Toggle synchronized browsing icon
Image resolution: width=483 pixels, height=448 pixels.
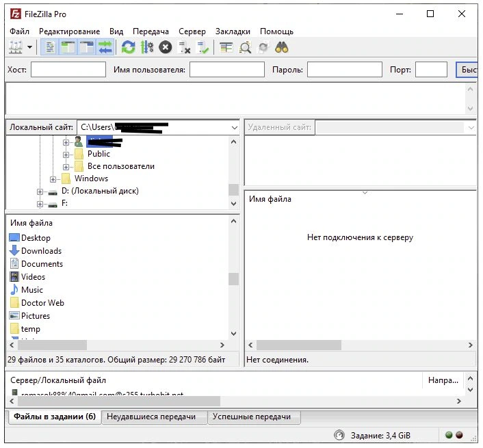[x=263, y=47]
